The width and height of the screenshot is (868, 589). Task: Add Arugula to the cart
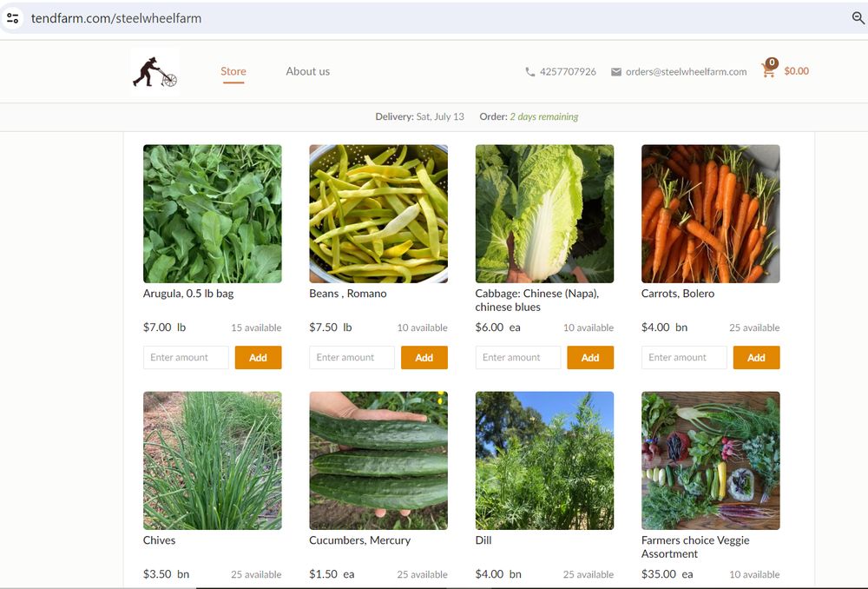tap(258, 357)
